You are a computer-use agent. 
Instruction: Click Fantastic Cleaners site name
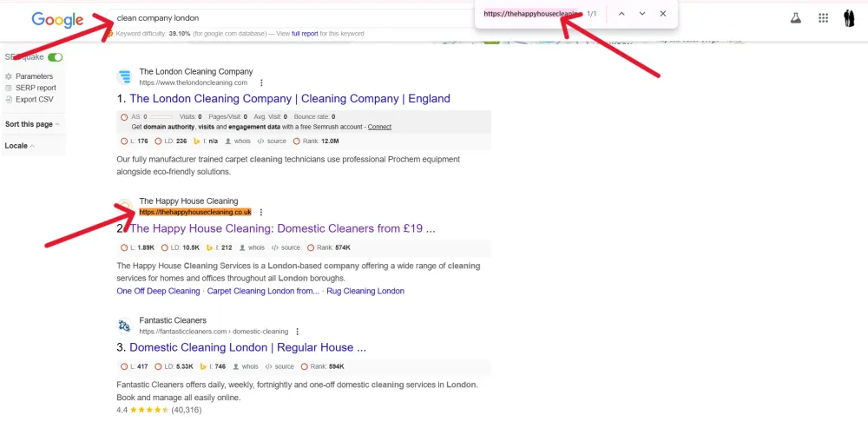[173, 320]
